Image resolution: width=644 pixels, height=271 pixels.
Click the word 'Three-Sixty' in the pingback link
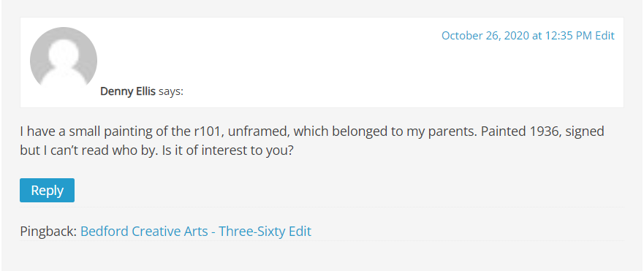pos(253,232)
